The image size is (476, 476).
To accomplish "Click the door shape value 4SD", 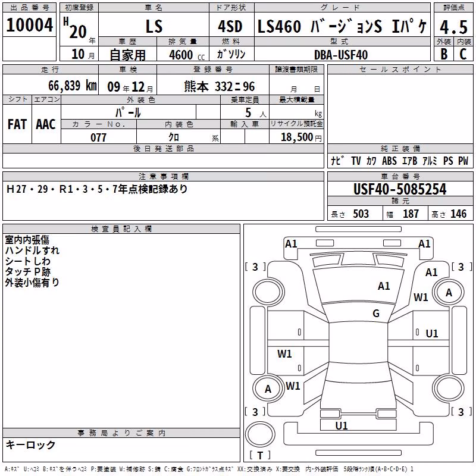I will coord(230,26).
